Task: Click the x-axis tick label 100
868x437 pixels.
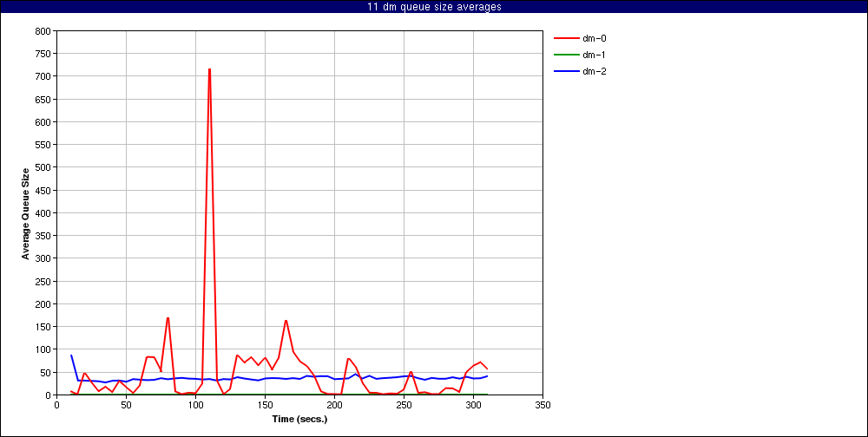Action: pos(195,405)
